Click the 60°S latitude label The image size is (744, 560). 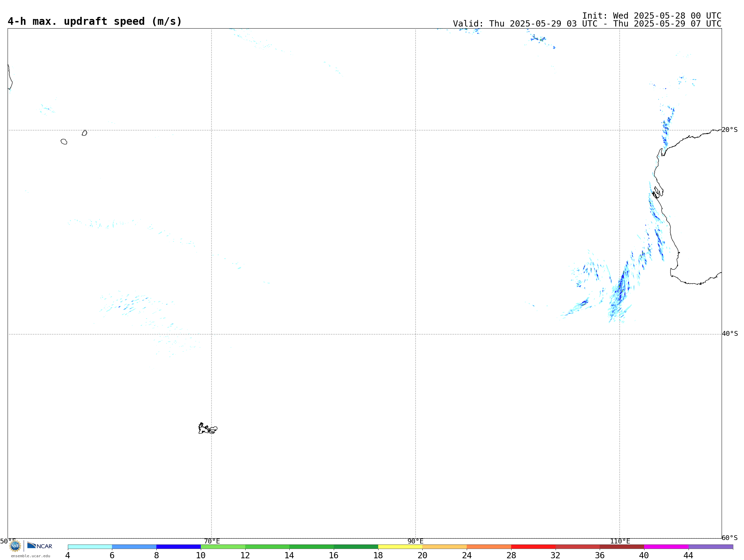(730, 538)
